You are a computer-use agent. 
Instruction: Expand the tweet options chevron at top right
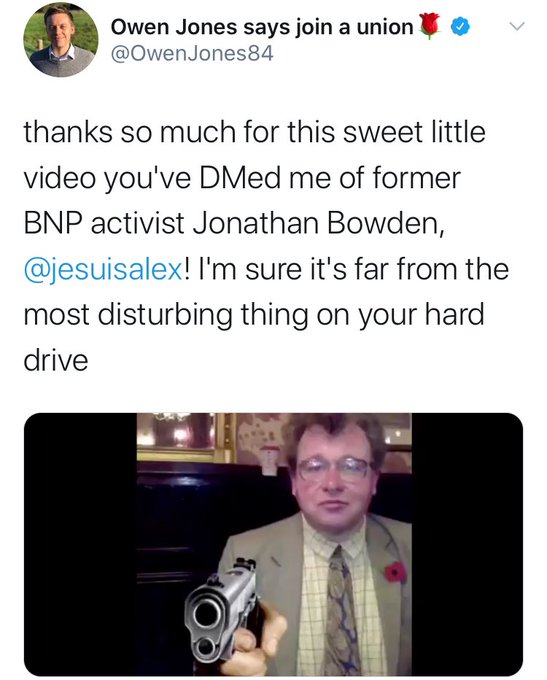[517, 26]
